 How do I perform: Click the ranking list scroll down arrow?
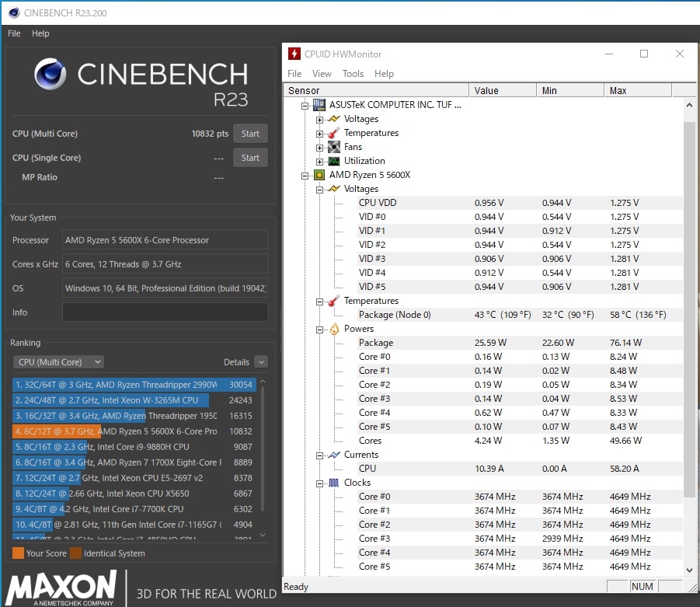(263, 535)
